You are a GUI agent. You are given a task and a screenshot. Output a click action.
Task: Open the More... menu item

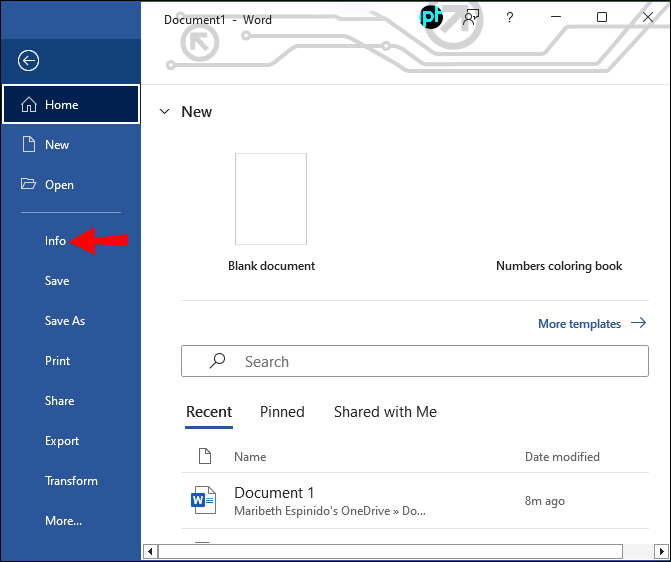click(63, 521)
